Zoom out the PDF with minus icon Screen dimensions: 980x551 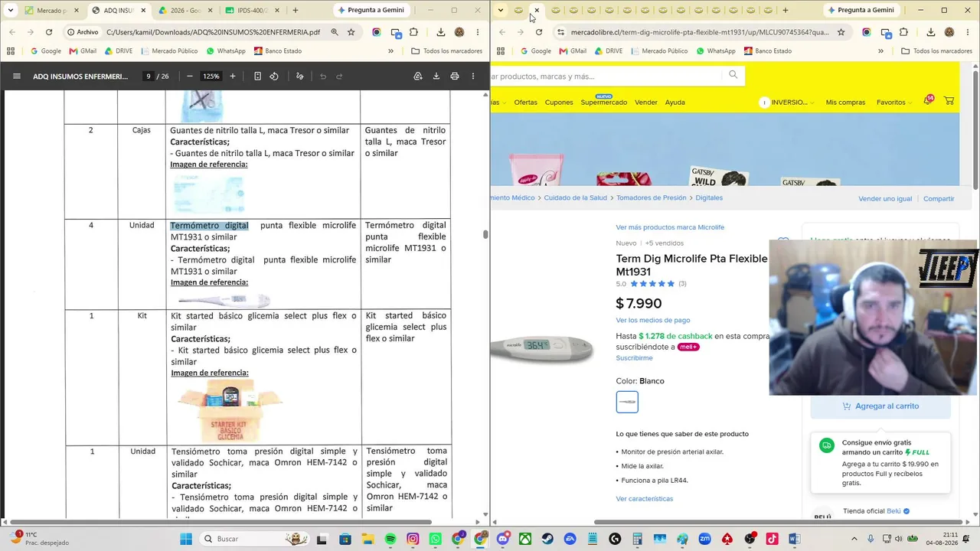click(189, 77)
